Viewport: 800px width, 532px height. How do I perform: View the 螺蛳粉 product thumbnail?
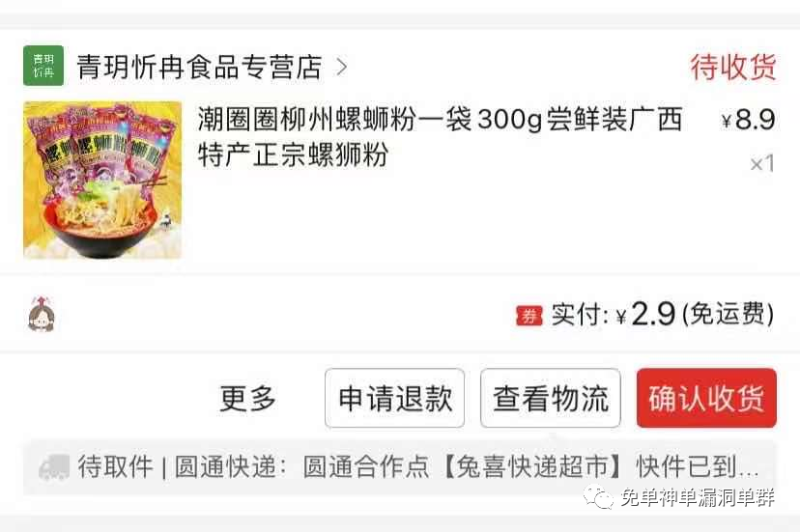(x=102, y=180)
